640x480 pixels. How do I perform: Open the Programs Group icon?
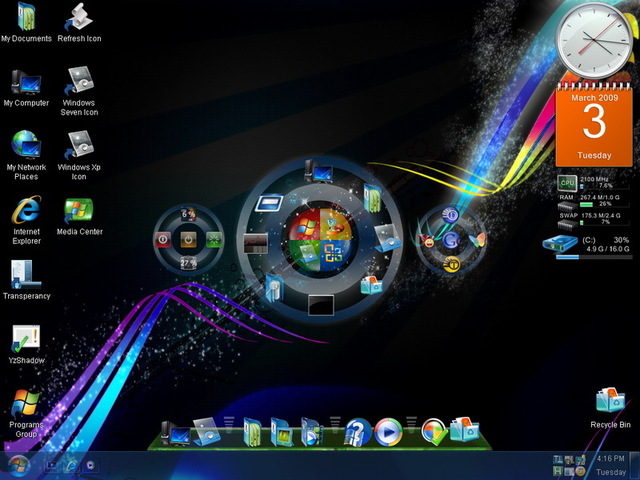coord(26,413)
